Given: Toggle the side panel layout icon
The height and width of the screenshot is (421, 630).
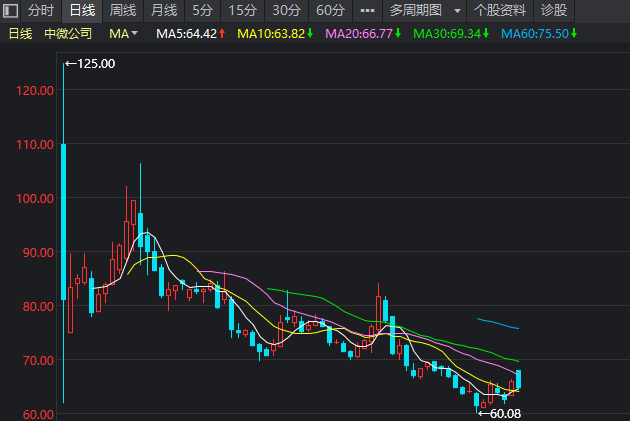Looking at the screenshot, I should click(x=10, y=10).
